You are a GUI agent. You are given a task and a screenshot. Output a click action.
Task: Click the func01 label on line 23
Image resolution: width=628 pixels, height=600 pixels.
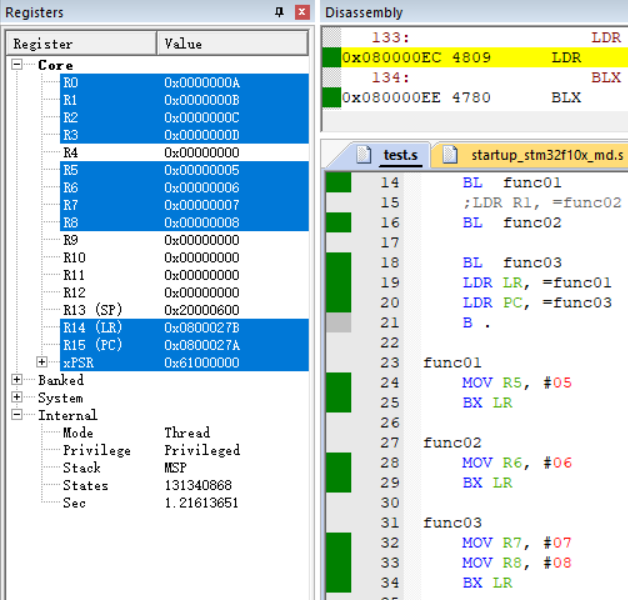pos(453,363)
